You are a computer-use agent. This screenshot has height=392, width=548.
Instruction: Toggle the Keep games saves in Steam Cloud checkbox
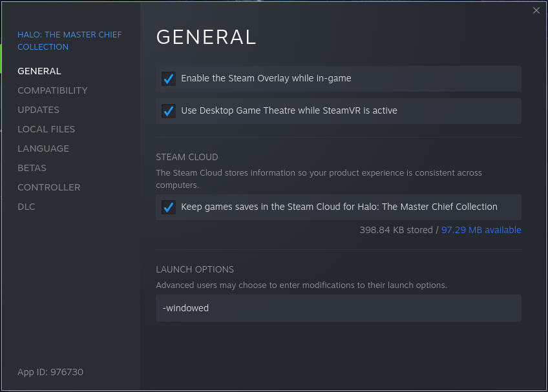point(169,207)
